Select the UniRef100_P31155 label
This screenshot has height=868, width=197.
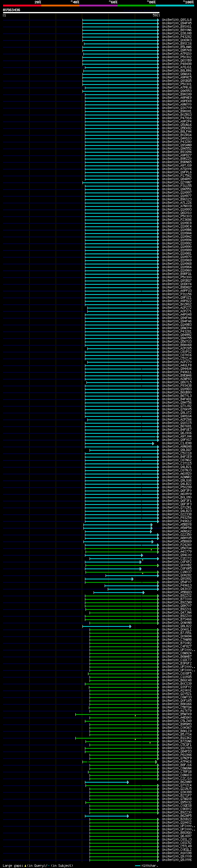pyautogui.click(x=177, y=186)
